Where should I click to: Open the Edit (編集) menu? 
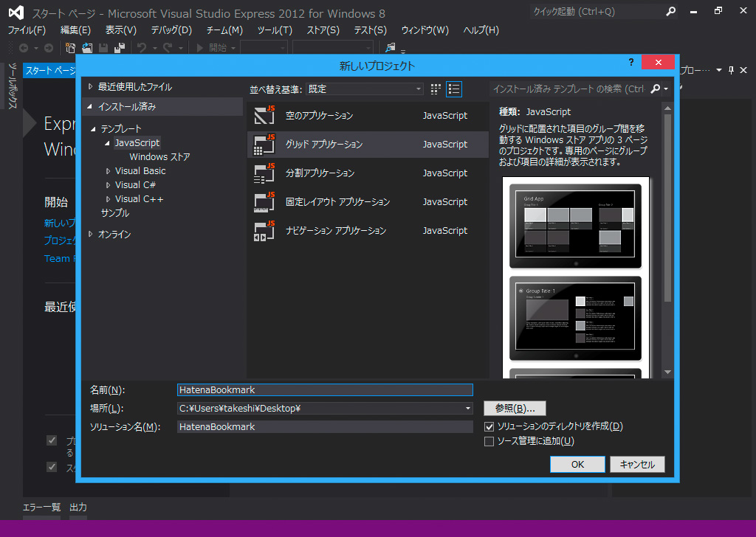[75, 30]
